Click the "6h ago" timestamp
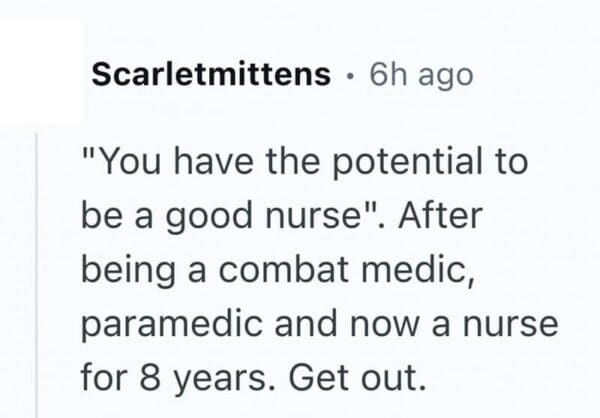The width and height of the screenshot is (600, 418). [x=420, y=74]
